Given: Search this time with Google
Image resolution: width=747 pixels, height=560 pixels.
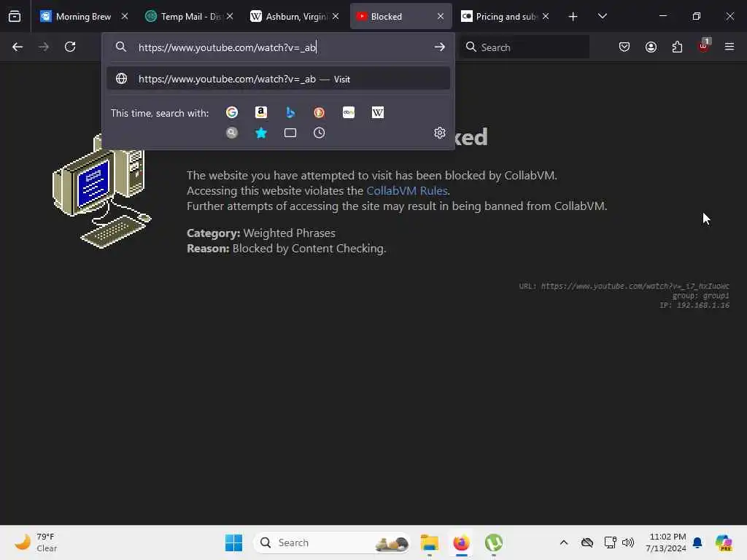Looking at the screenshot, I should (x=232, y=112).
